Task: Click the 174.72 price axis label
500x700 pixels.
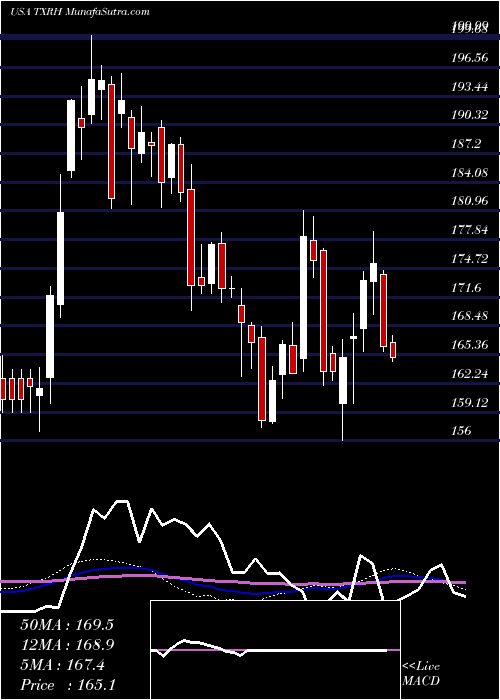Action: pyautogui.click(x=470, y=258)
